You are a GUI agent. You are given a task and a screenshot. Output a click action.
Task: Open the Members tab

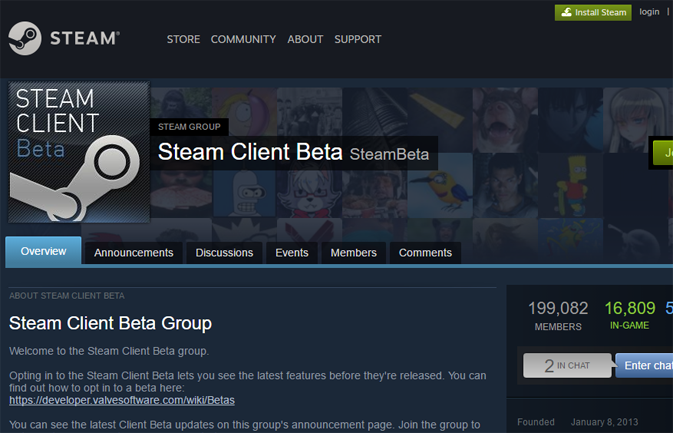[354, 253]
